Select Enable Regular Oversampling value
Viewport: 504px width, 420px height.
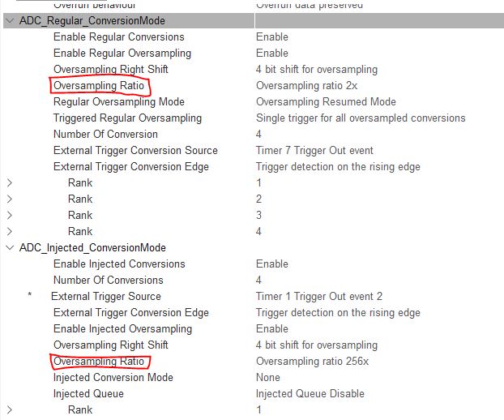(x=272, y=54)
